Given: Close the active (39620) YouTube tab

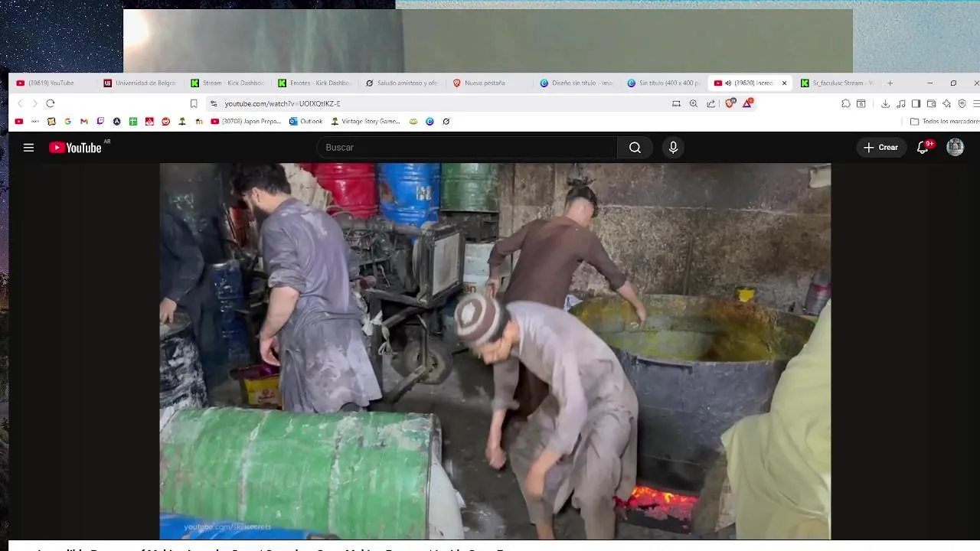Looking at the screenshot, I should point(784,83).
